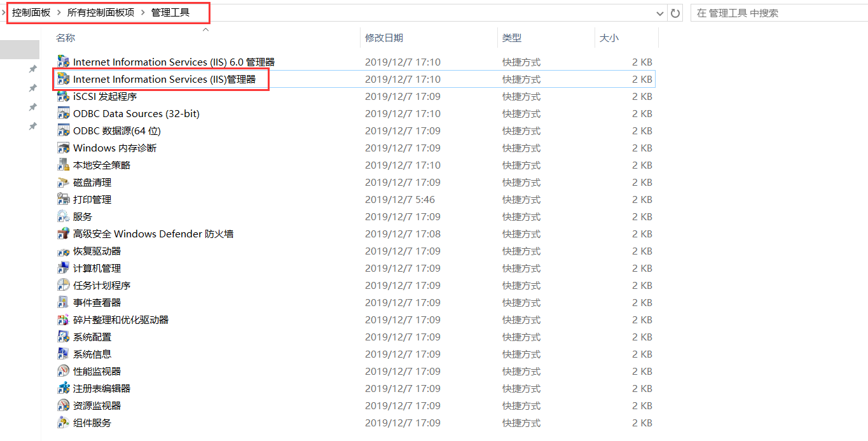
Task: Click the 性能监视器 gauge icon
Action: coord(63,371)
